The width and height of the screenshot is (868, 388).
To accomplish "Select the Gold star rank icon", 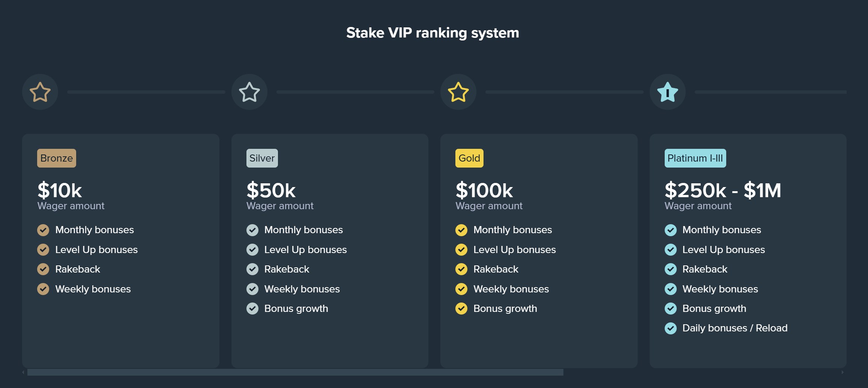I will pyautogui.click(x=458, y=92).
